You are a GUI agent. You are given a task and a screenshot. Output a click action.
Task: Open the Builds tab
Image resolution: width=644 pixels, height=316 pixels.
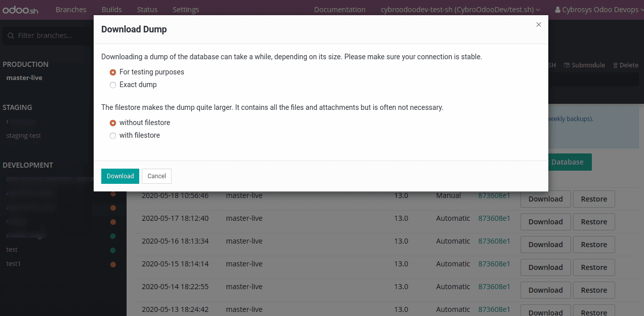tap(111, 10)
